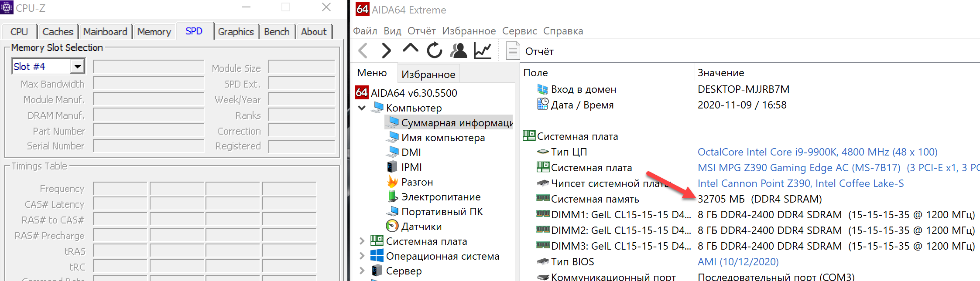Open OctalCore Intel Core i9-9900K link
This screenshot has width=980, height=281.
817,152
